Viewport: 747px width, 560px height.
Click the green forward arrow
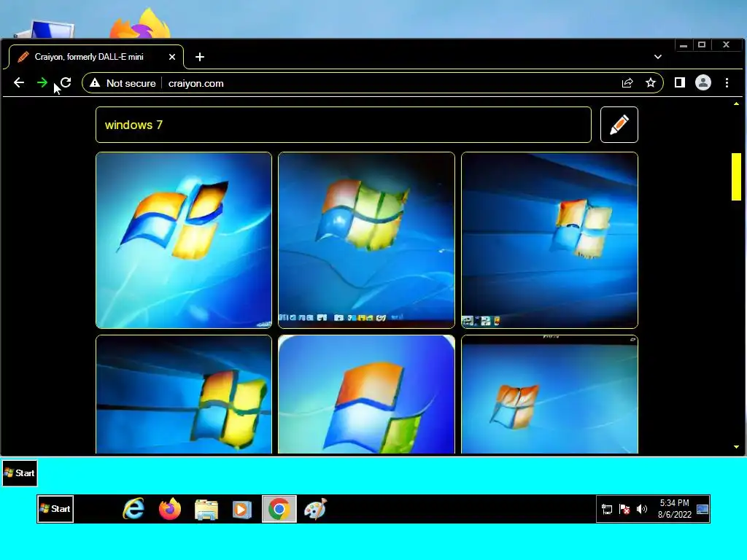(42, 83)
